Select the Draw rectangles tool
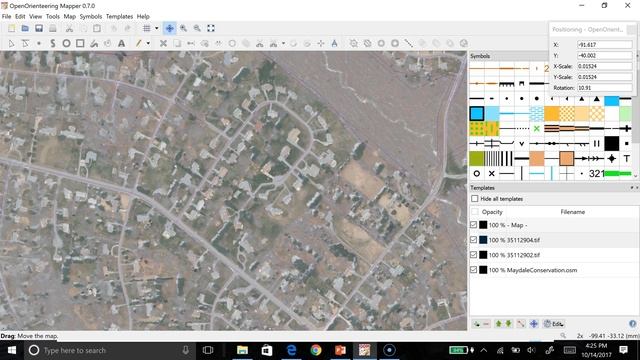The width and height of the screenshot is (640, 360). 80,43
